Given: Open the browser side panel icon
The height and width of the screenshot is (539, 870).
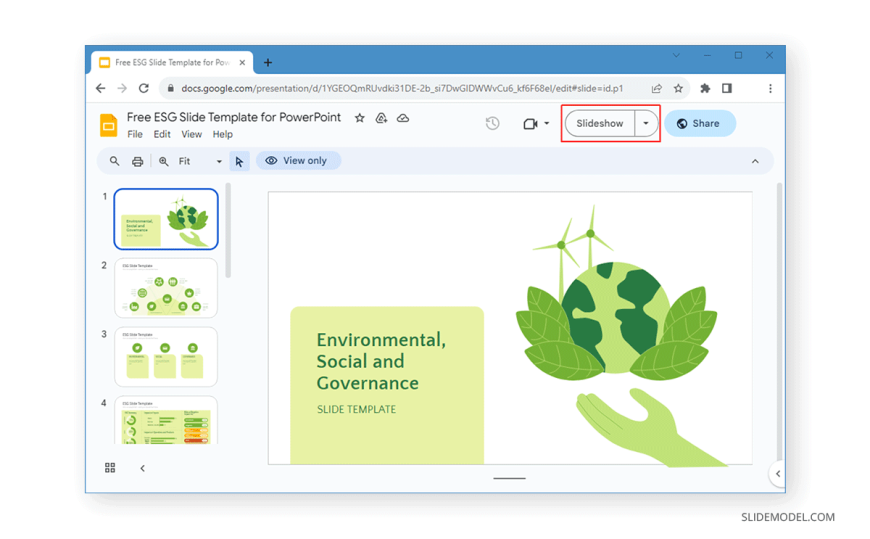Looking at the screenshot, I should coord(727,88).
